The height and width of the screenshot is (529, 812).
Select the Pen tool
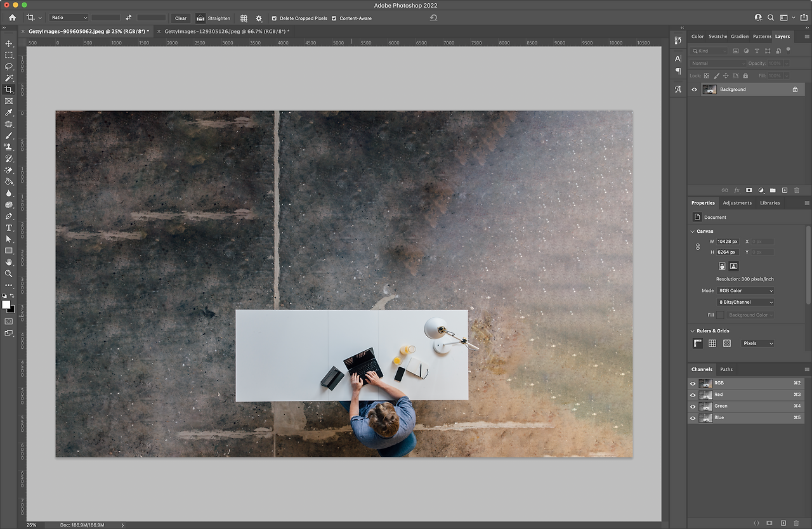(9, 216)
